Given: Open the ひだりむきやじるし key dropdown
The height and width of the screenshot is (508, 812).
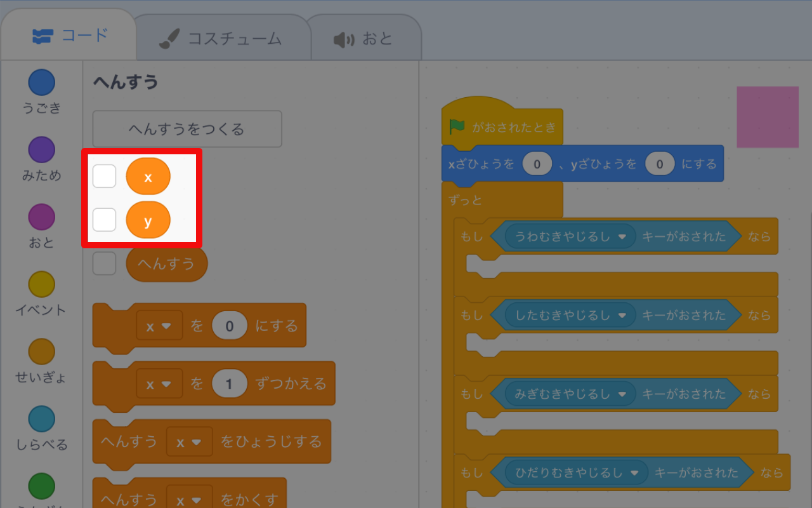Looking at the screenshot, I should [577, 472].
